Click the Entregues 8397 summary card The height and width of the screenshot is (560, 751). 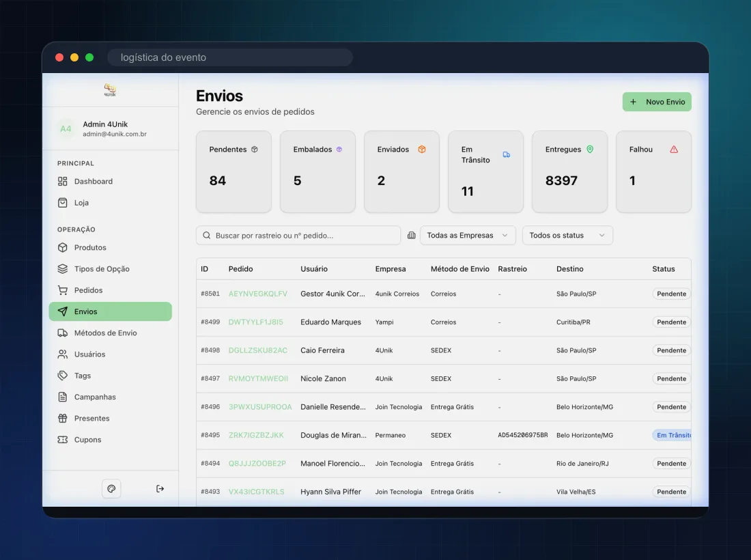[x=569, y=171]
